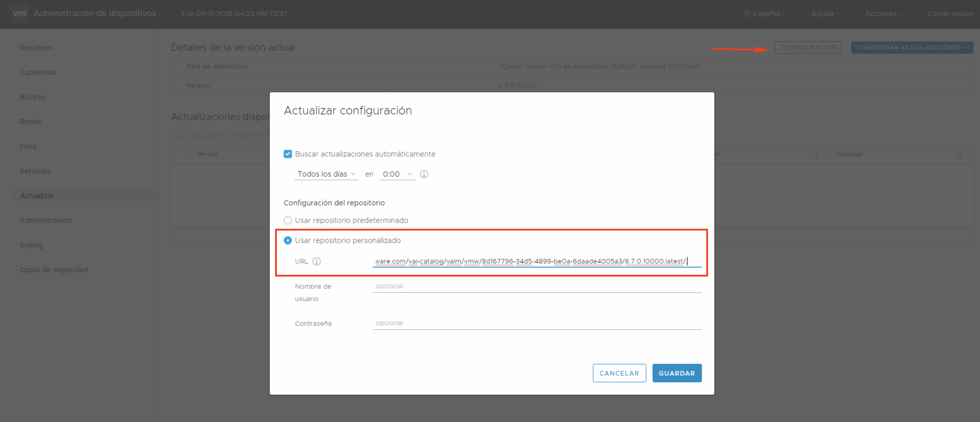Click the info icon beside the schedule time
Viewport: 980px width, 422px height.
(x=424, y=174)
